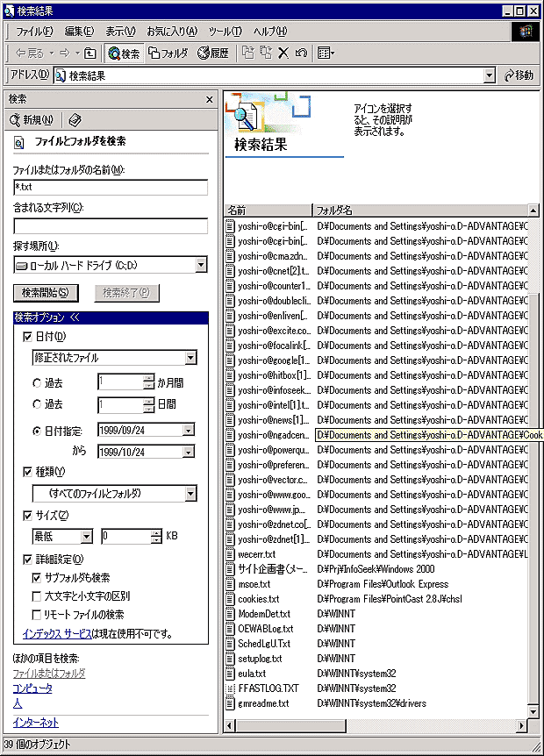Toggle the Type (種類) checkbox

click(27, 472)
